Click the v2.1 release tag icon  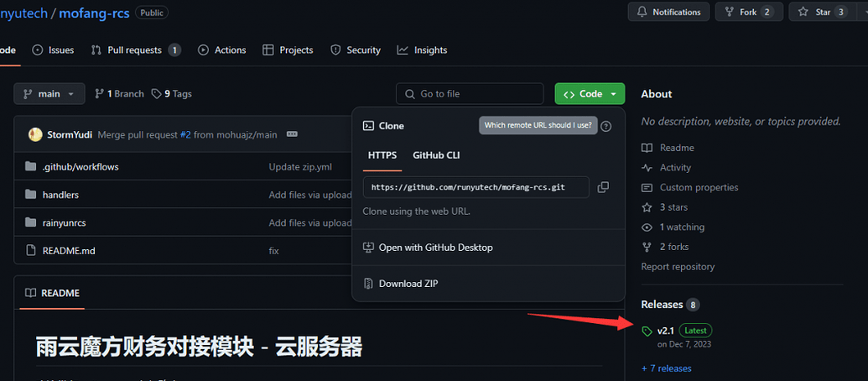(647, 331)
